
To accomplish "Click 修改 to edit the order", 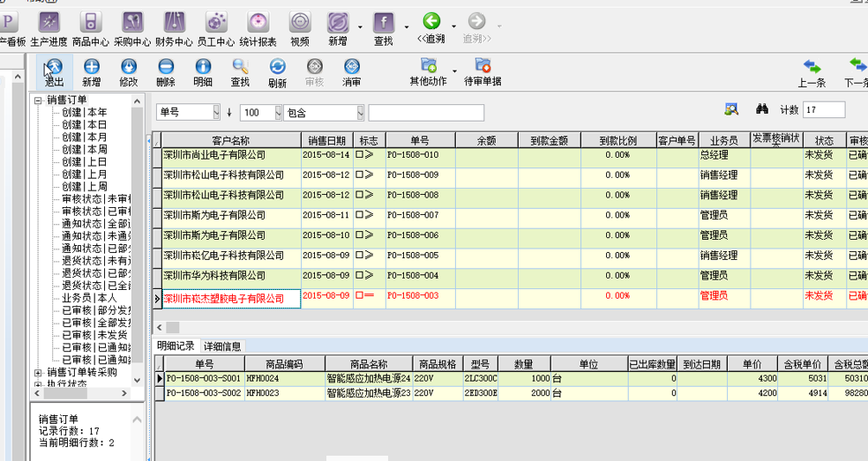I will 129,73.
